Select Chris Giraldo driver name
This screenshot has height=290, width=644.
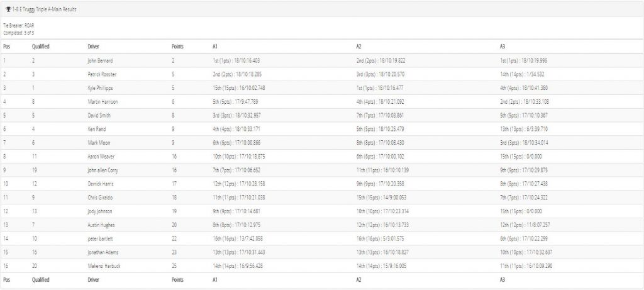tap(100, 198)
